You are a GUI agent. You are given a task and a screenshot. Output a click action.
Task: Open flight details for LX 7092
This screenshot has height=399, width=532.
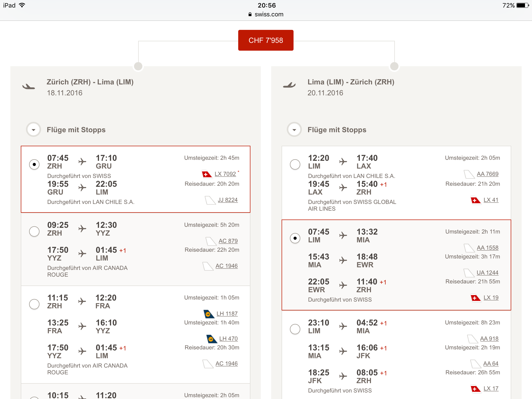[225, 174]
